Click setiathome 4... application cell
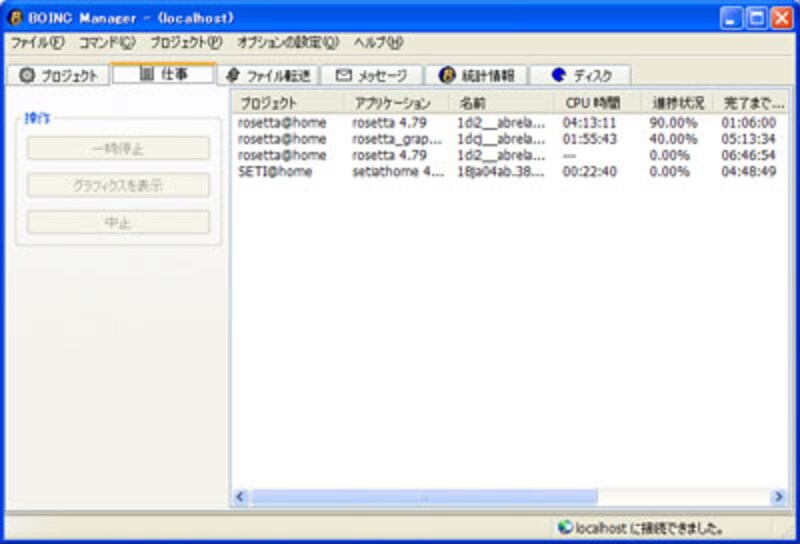 [x=398, y=171]
